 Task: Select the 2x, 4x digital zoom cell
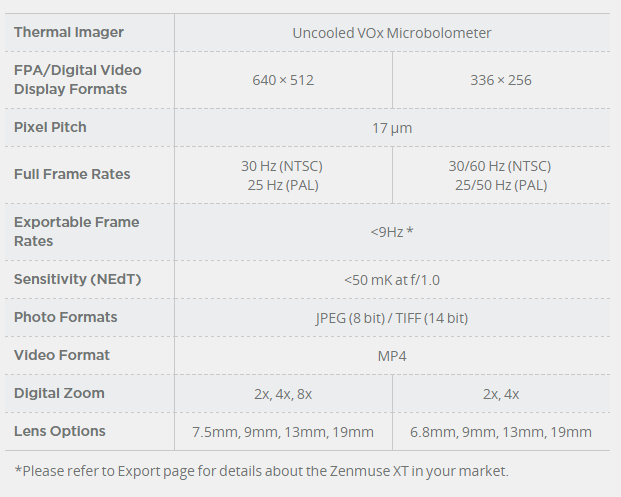click(x=501, y=394)
